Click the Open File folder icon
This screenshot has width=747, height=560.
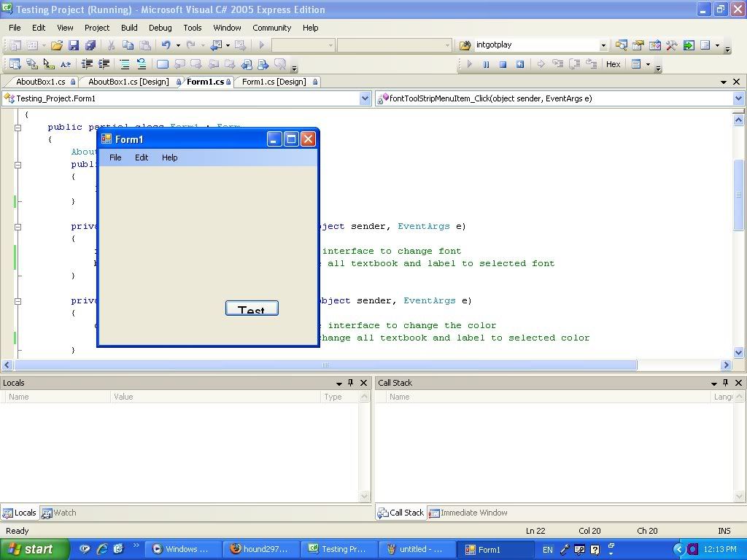point(56,45)
